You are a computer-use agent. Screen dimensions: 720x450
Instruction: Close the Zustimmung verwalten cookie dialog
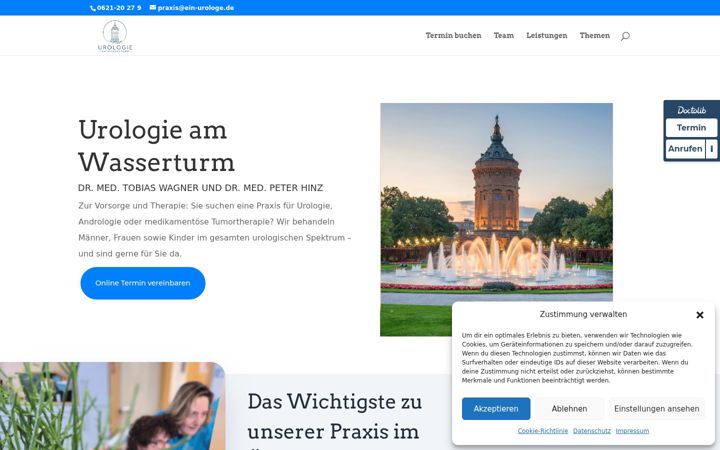pyautogui.click(x=699, y=315)
